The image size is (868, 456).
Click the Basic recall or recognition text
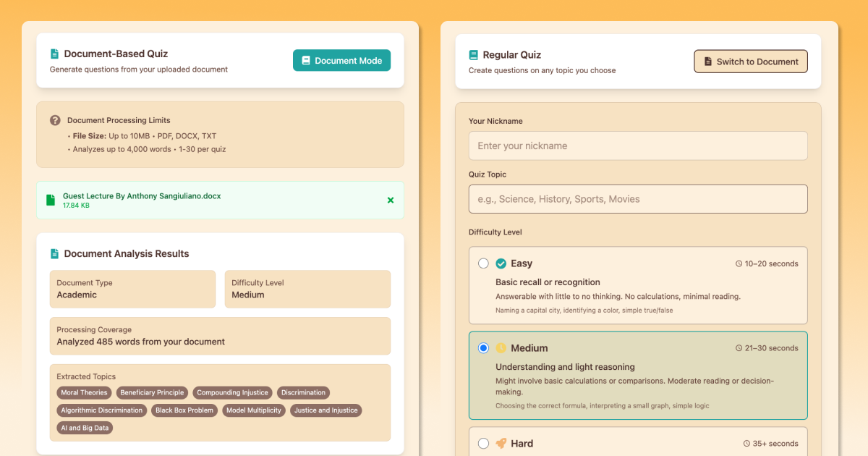coord(548,282)
